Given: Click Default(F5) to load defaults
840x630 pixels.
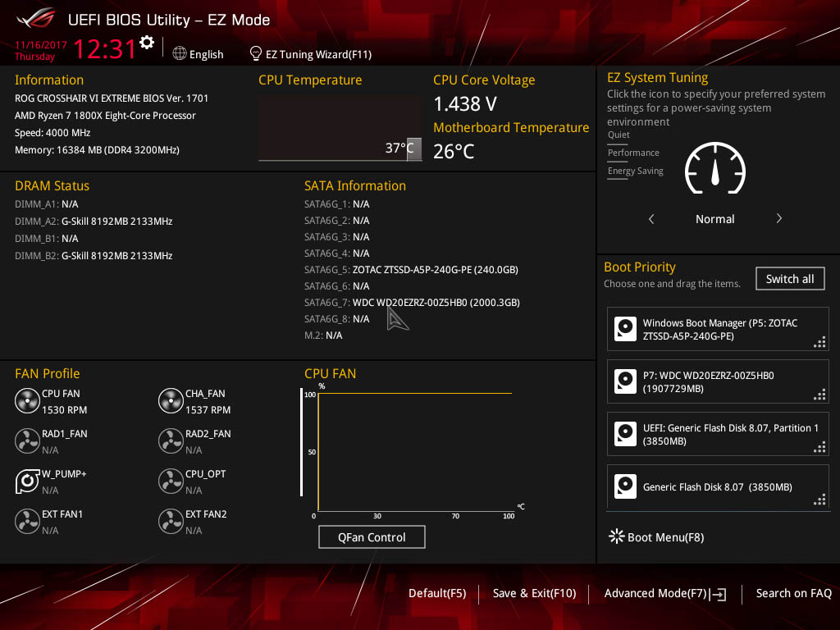Looking at the screenshot, I should pos(437,594).
